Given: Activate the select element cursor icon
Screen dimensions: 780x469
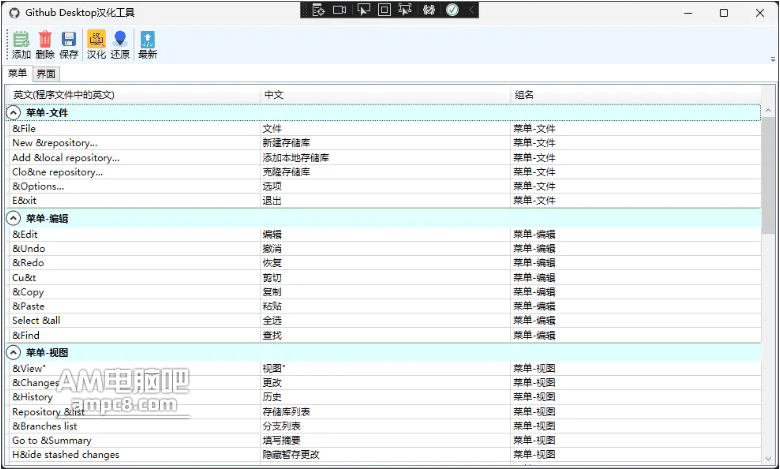Looking at the screenshot, I should pyautogui.click(x=364, y=10).
